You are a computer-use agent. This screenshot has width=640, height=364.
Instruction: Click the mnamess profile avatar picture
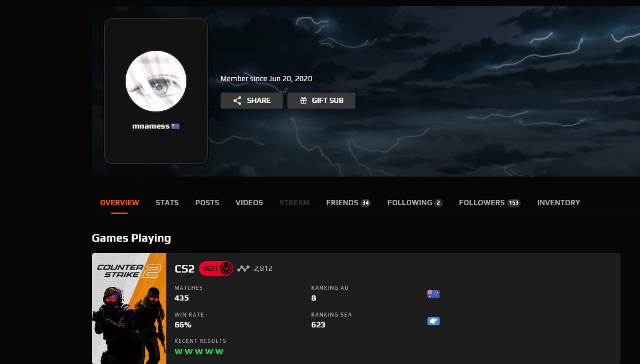[x=155, y=81]
